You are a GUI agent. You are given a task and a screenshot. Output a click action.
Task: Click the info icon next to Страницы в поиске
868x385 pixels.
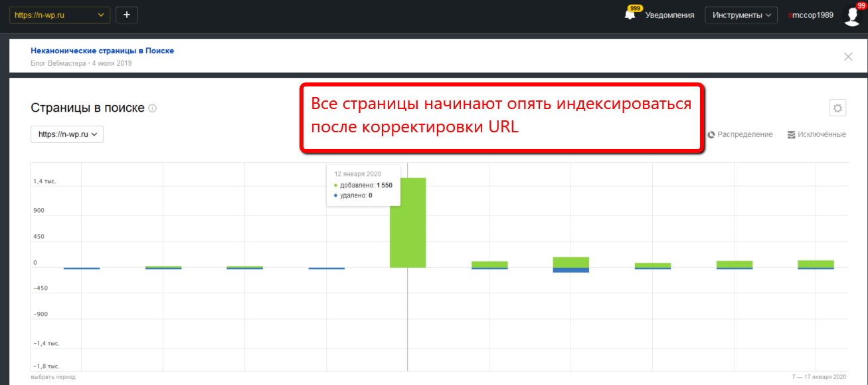153,108
